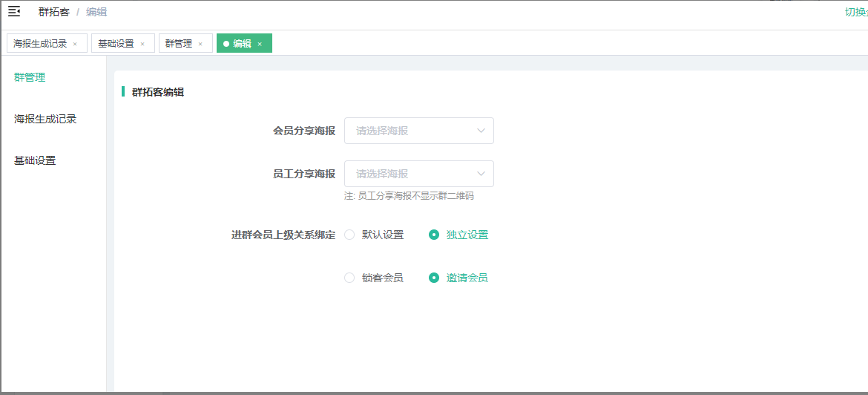Collapse sidebar with the hamburger menu icon
868x395 pixels.
click(x=14, y=11)
